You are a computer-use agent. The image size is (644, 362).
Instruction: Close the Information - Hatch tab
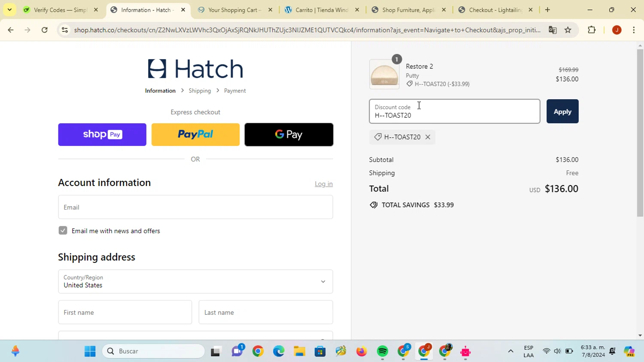click(x=183, y=10)
